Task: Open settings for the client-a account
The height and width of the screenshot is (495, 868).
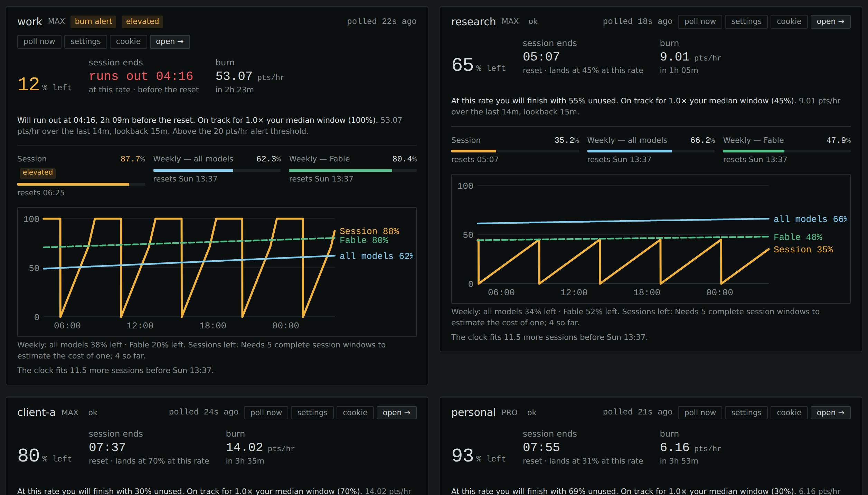Action: (312, 413)
